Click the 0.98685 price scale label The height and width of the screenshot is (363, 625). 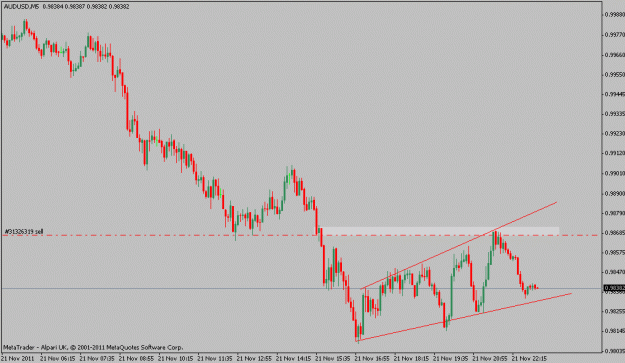pyautogui.click(x=614, y=232)
